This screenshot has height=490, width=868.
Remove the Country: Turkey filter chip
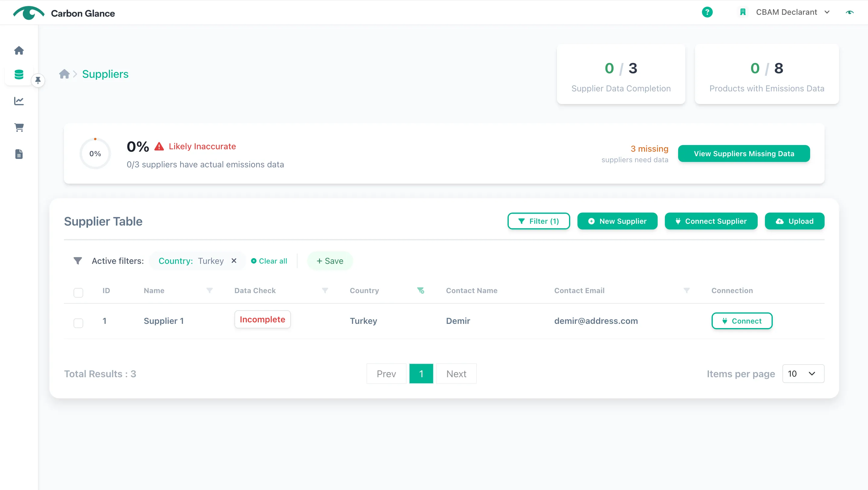[x=234, y=261]
